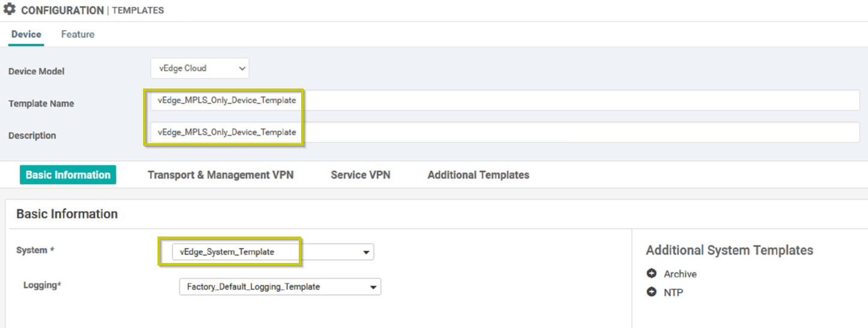The width and height of the screenshot is (868, 328).
Task: Click the Archive label text
Action: [680, 274]
